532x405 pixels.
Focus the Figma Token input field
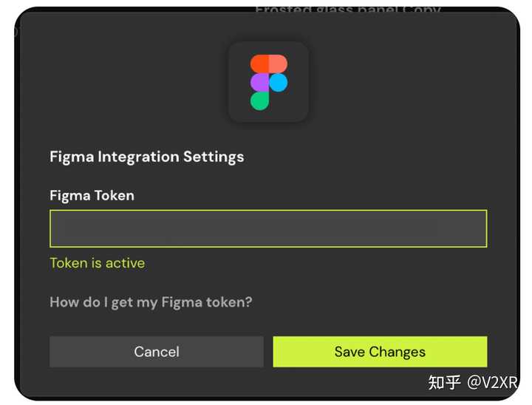pyautogui.click(x=268, y=228)
